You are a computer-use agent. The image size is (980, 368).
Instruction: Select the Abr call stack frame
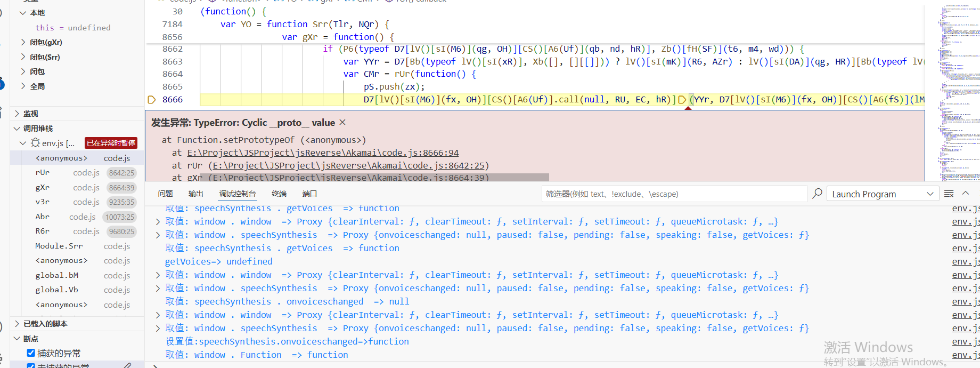(x=77, y=217)
